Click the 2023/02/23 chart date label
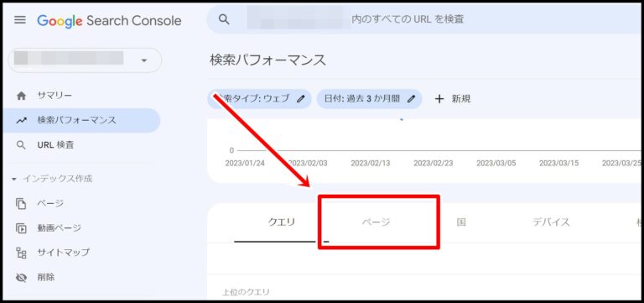This screenshot has height=303, width=644. (434, 163)
